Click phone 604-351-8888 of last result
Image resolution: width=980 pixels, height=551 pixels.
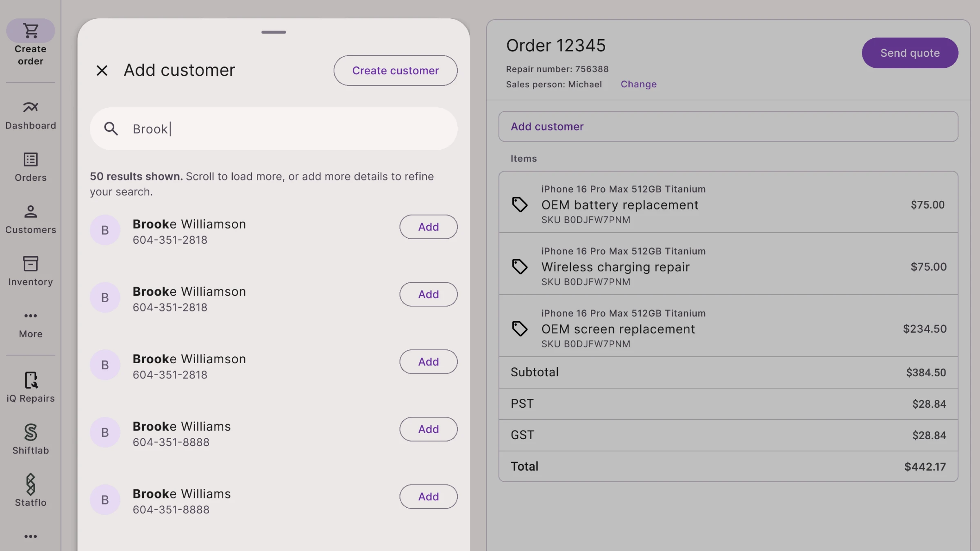click(171, 510)
